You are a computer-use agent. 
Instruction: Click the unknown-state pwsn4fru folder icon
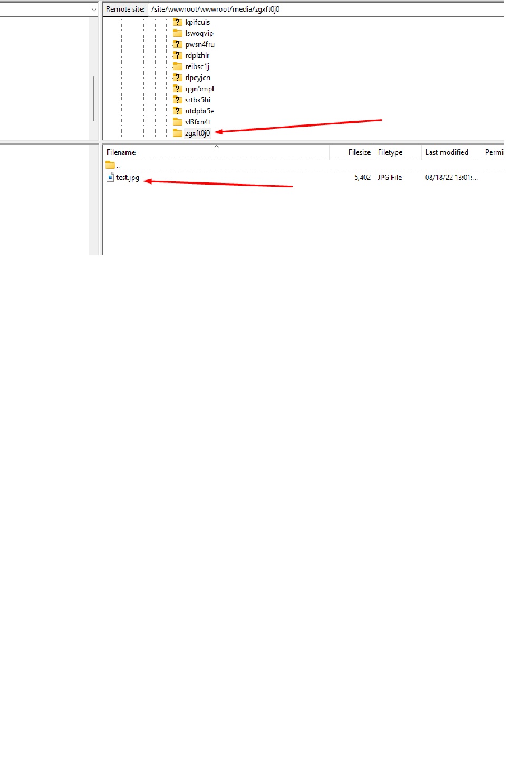coord(178,44)
